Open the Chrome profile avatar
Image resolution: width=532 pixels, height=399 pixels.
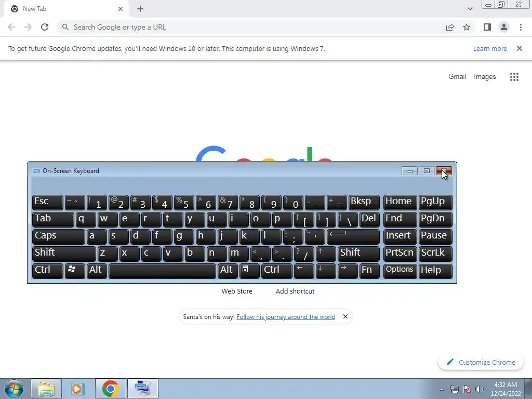[x=504, y=27]
